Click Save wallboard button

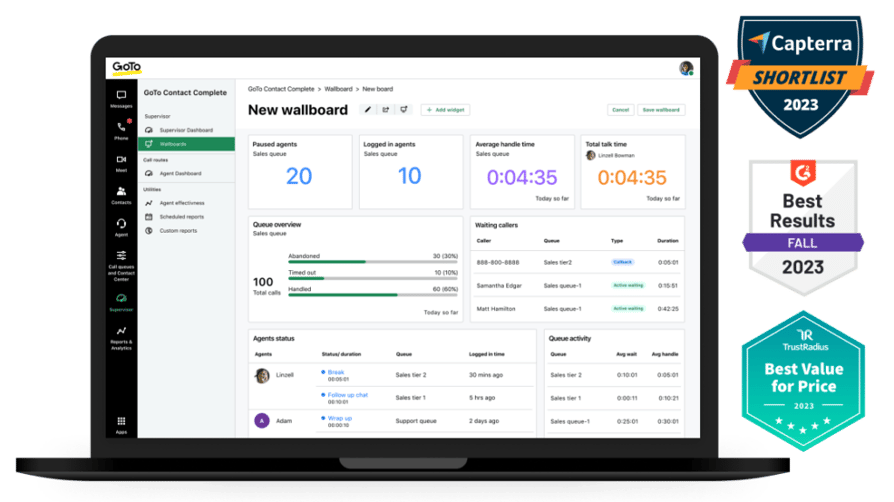pyautogui.click(x=661, y=110)
